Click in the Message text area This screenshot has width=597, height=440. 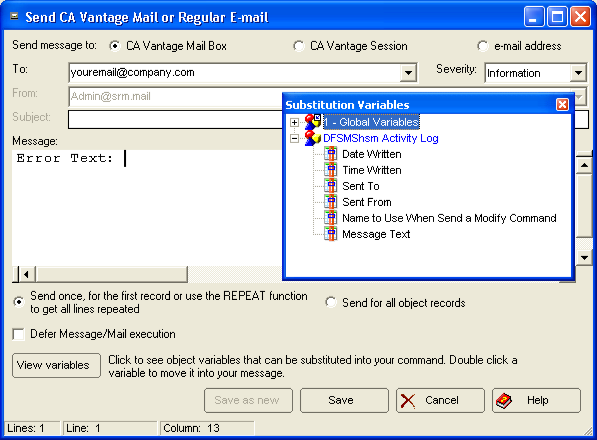click(147, 207)
